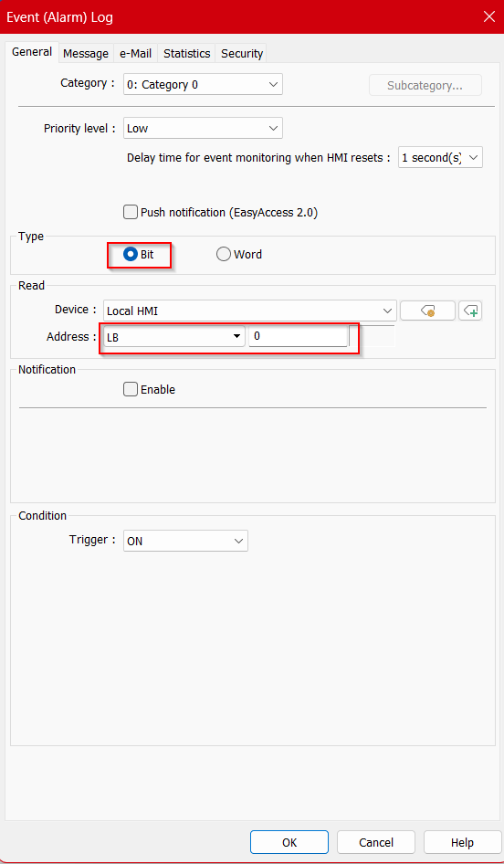Click the OK button
The width and height of the screenshot is (504, 864).
pos(289,842)
